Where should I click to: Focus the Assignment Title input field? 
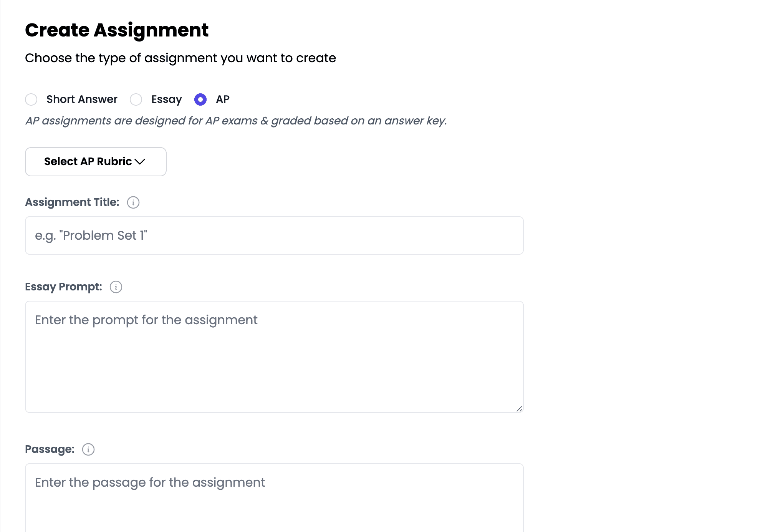click(x=274, y=235)
